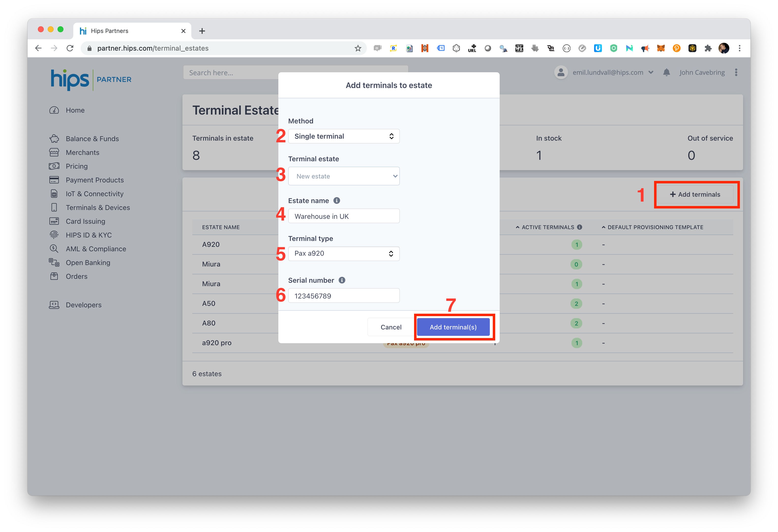Open the Terminal type Pax a920 dropdown
The image size is (778, 532).
click(x=344, y=253)
